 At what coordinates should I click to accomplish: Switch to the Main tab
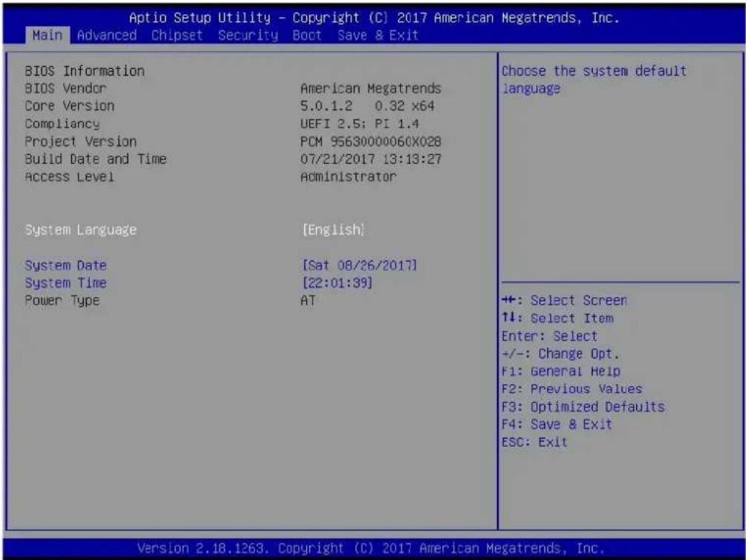47,36
